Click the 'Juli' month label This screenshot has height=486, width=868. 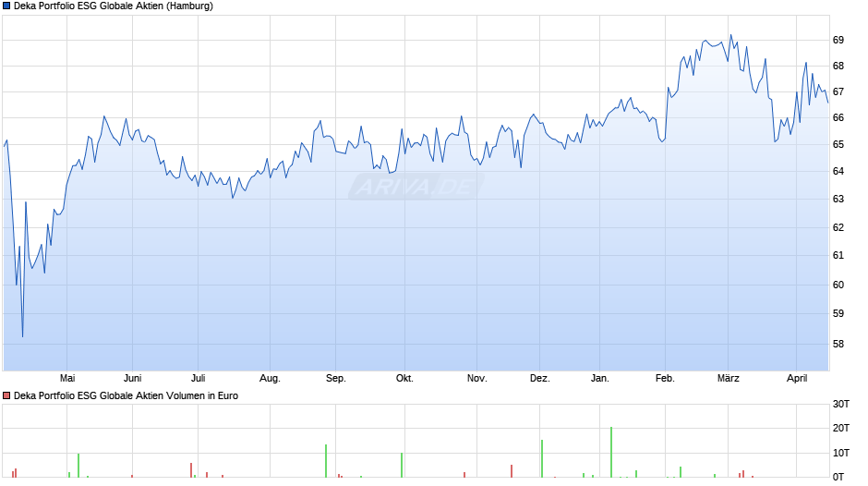pos(199,378)
